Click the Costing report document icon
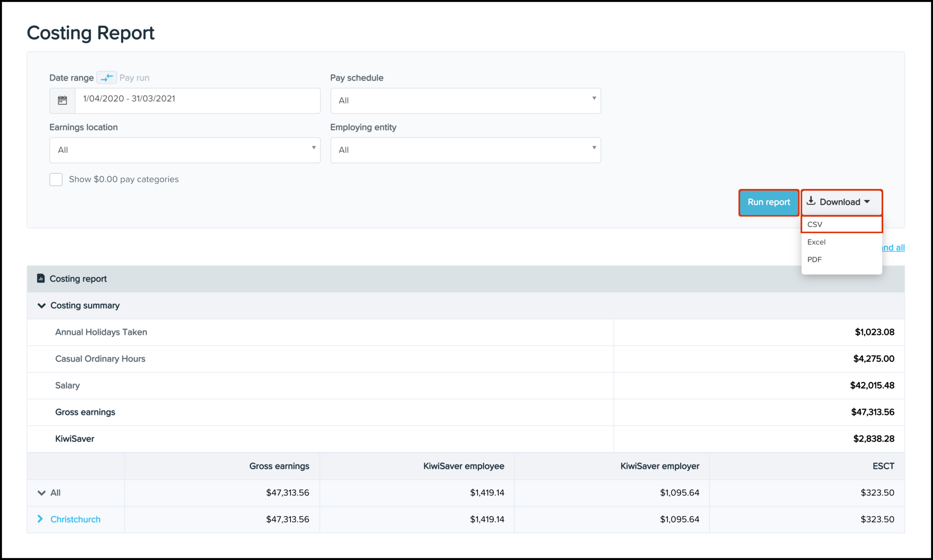This screenshot has width=933, height=560. 41,278
